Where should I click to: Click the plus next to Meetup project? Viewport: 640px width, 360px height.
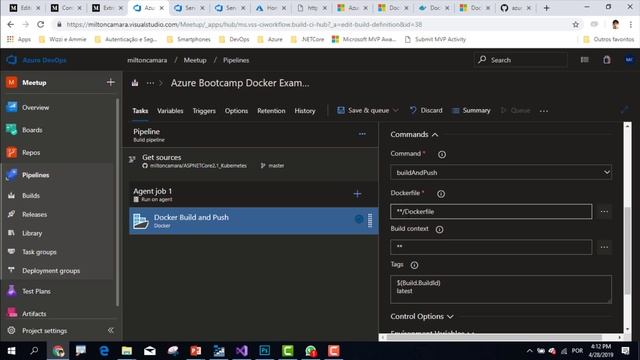point(111,82)
